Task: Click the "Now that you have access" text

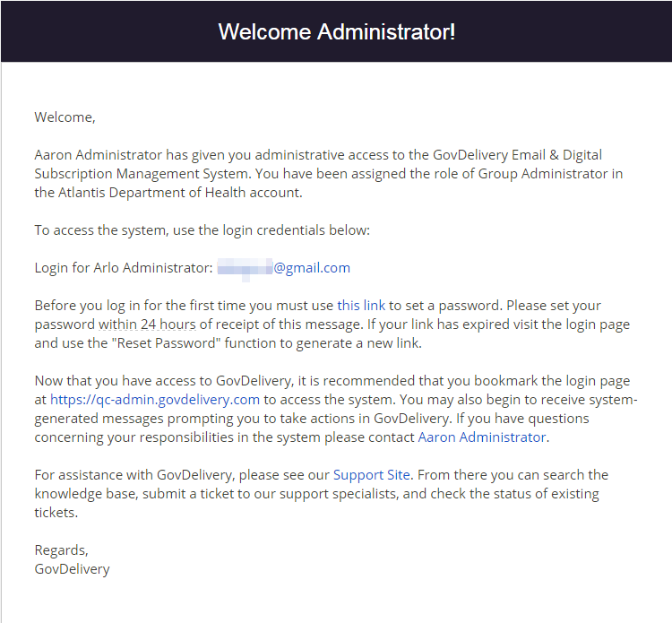Action: [112, 381]
